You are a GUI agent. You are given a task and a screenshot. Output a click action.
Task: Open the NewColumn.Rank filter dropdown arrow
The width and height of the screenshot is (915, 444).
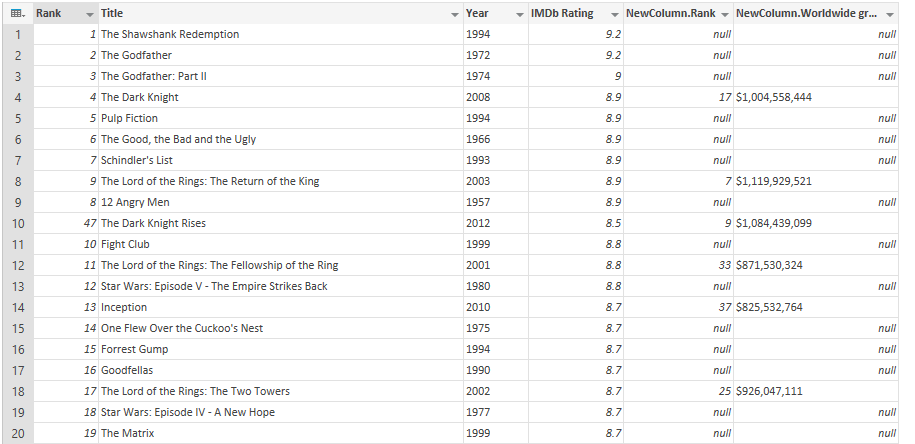pyautogui.click(x=724, y=14)
